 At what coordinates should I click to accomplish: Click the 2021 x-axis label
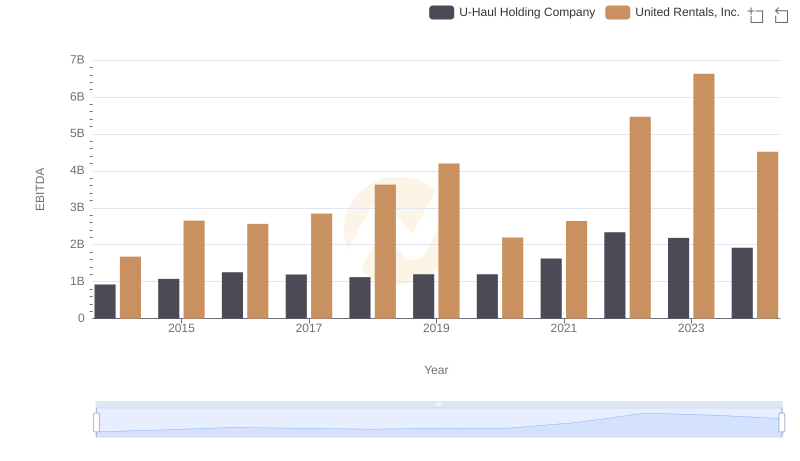[x=564, y=328]
